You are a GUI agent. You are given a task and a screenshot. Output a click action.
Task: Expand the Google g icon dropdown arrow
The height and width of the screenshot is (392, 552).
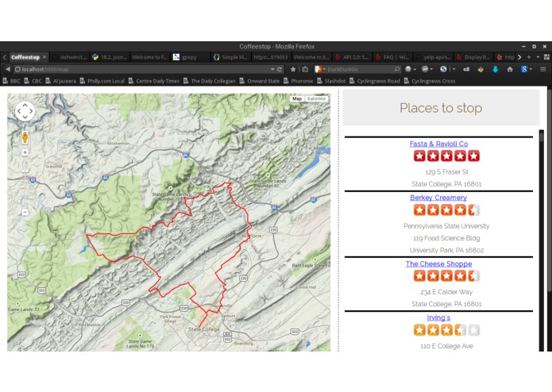531,69
